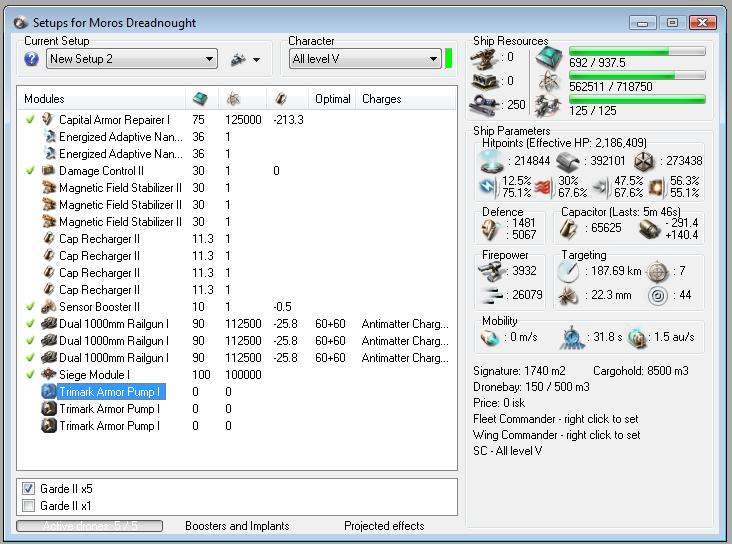The height and width of the screenshot is (545, 732).
Task: Select the last Trimark Armor Pump I row
Action: click(237, 425)
